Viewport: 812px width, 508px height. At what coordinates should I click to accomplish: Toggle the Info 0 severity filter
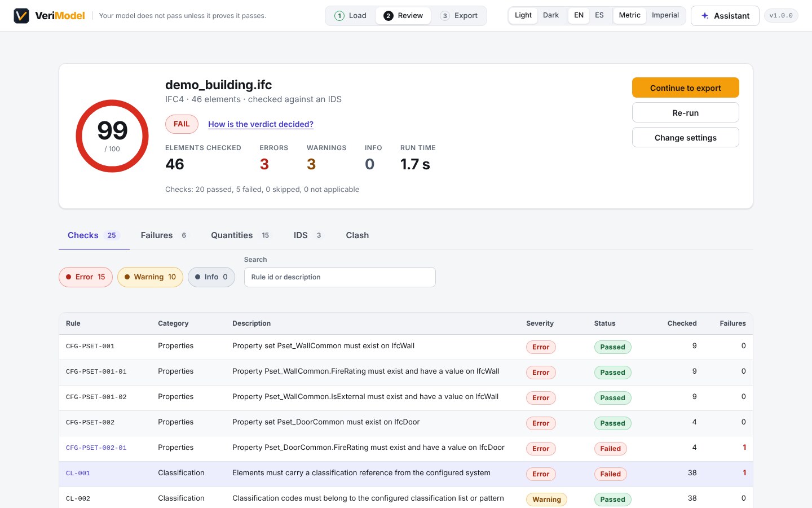point(211,277)
